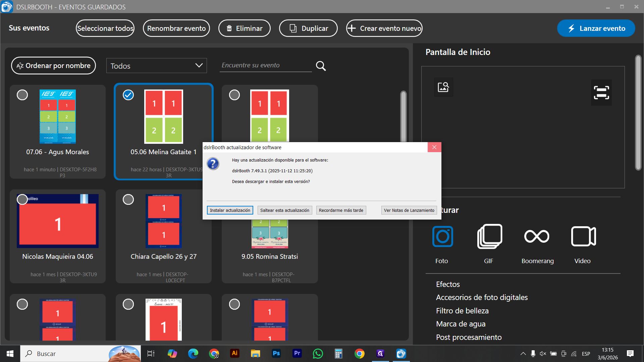The width and height of the screenshot is (644, 362).
Task: Select the third event in first row
Action: (234, 95)
